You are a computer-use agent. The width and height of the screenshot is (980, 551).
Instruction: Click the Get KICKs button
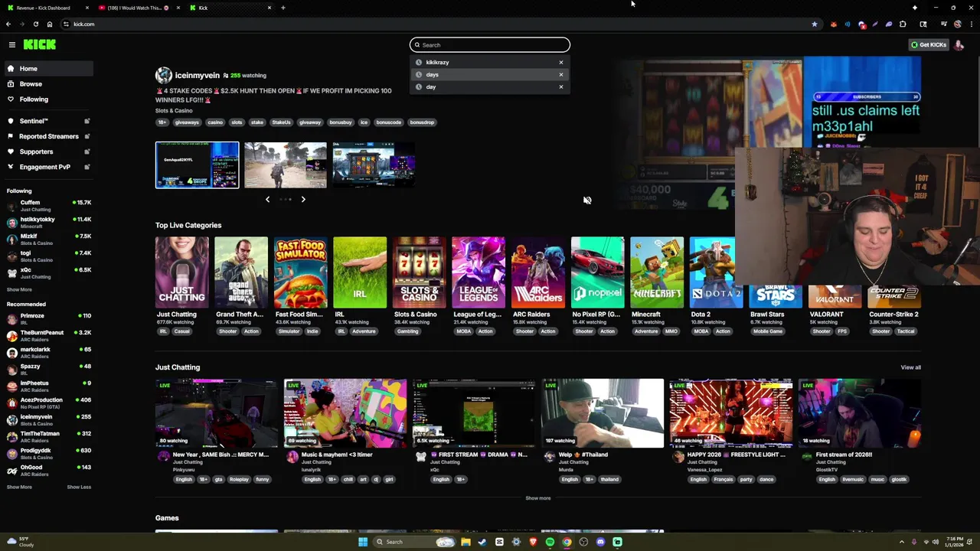tap(929, 45)
